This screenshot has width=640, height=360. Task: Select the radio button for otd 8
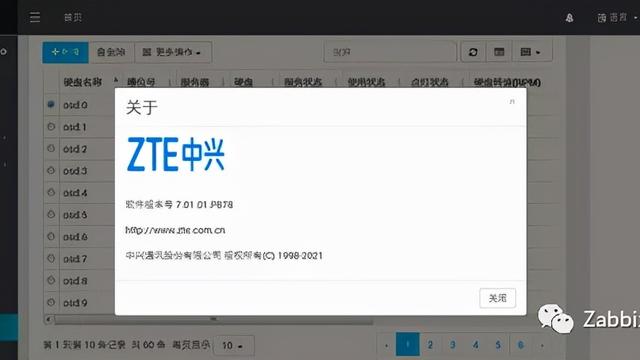(x=51, y=280)
